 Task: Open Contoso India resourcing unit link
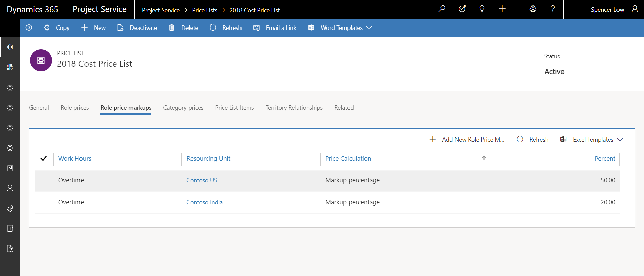[205, 202]
